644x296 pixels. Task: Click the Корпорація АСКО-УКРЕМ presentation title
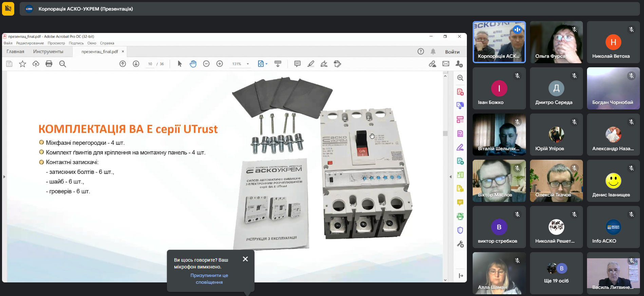coord(86,9)
